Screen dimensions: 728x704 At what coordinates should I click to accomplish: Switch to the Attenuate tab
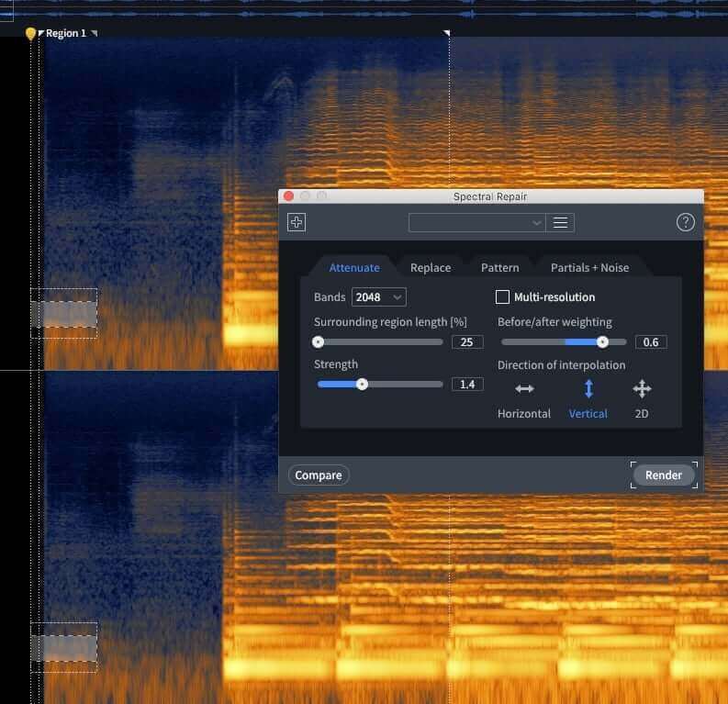(354, 268)
